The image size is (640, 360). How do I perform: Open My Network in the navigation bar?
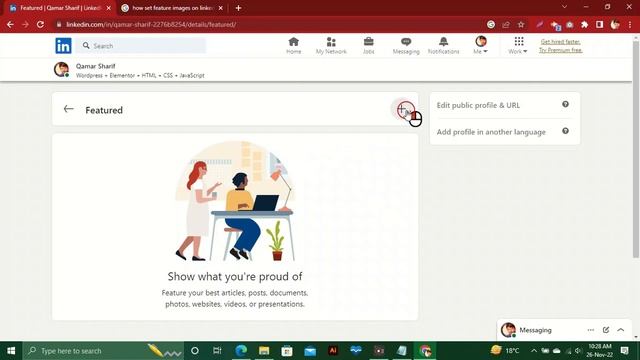331,45
